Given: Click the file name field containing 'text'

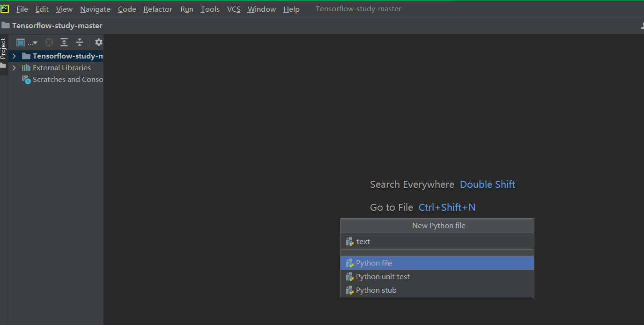Looking at the screenshot, I should (437, 242).
